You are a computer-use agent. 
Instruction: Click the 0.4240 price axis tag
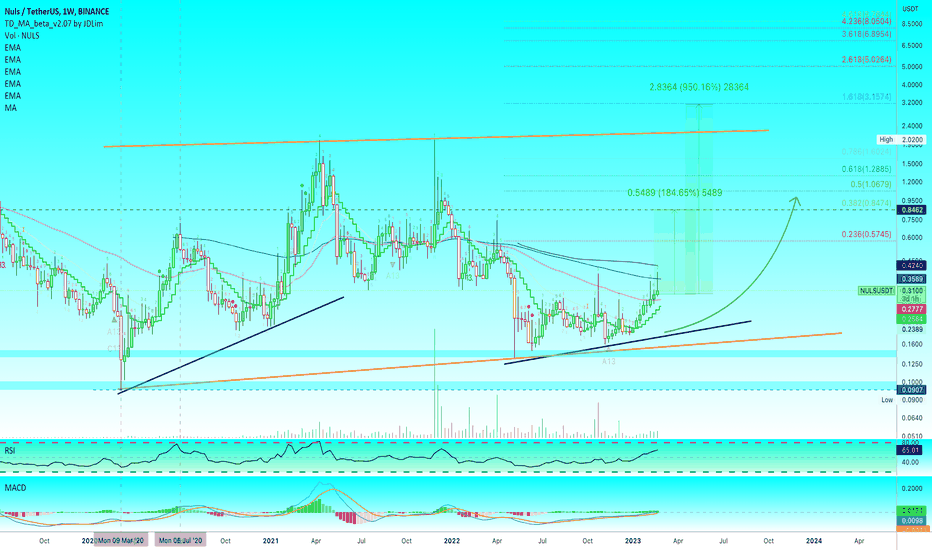point(912,266)
